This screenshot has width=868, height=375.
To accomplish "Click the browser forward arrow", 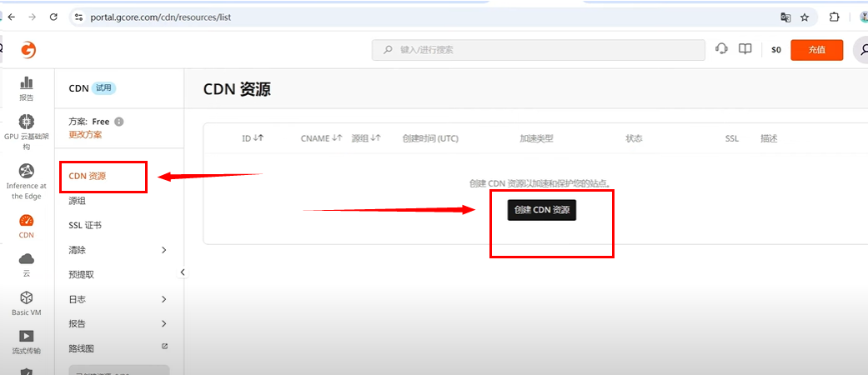I will [33, 17].
